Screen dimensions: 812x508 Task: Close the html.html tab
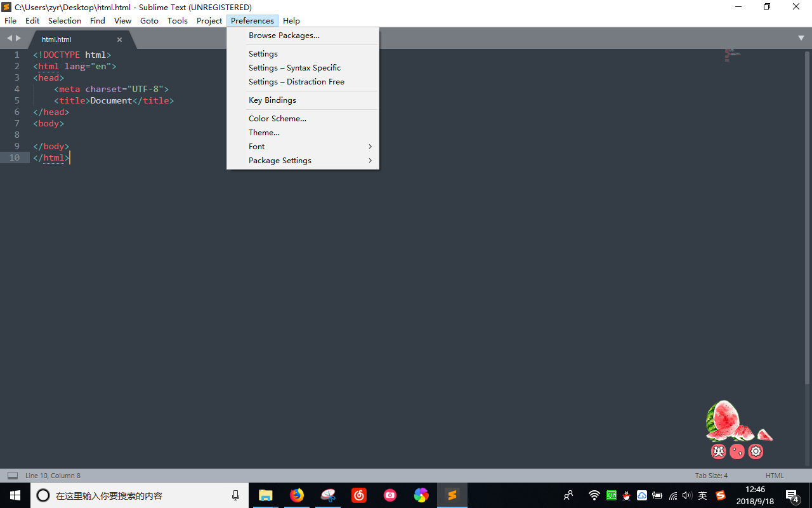119,39
